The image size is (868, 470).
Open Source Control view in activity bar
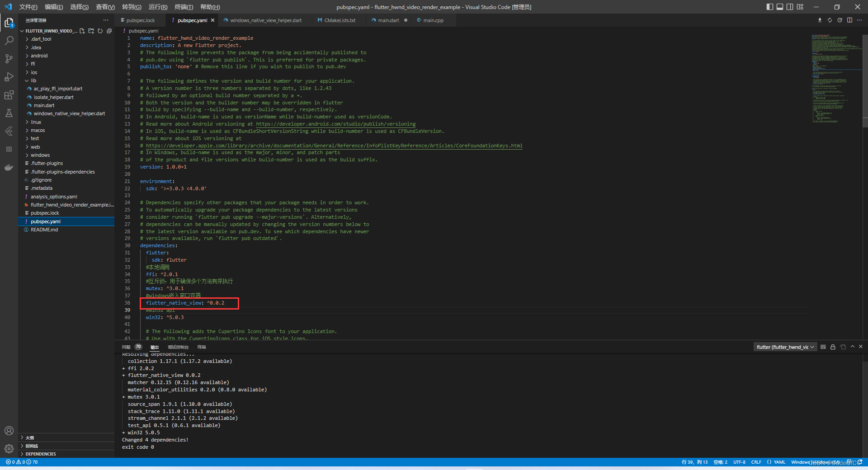(9, 59)
